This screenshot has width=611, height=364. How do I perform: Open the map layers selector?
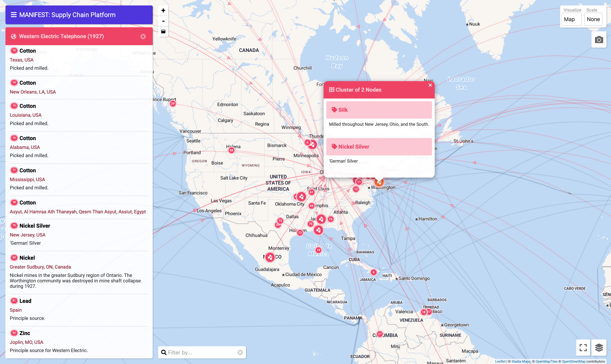tap(599, 348)
